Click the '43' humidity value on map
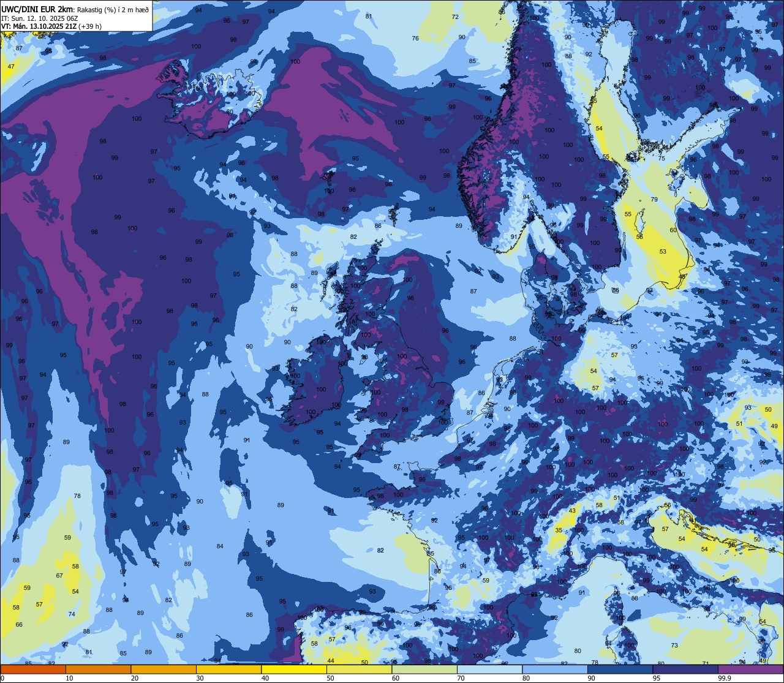Image resolution: width=784 pixels, height=683 pixels. [x=573, y=511]
